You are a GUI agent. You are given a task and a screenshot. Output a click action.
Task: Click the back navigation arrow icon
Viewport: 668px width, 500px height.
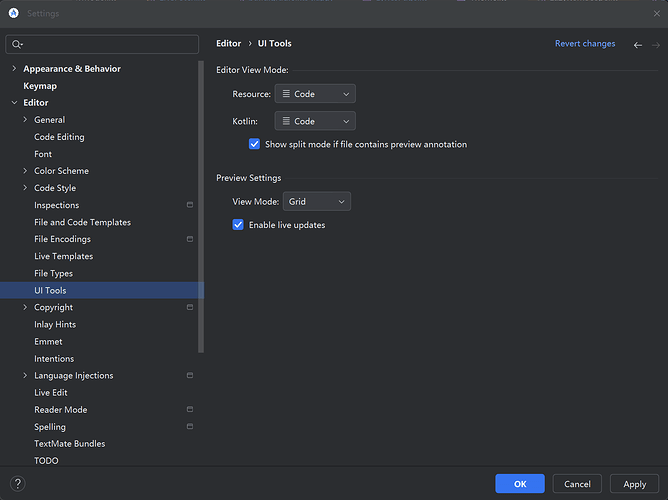click(x=638, y=44)
